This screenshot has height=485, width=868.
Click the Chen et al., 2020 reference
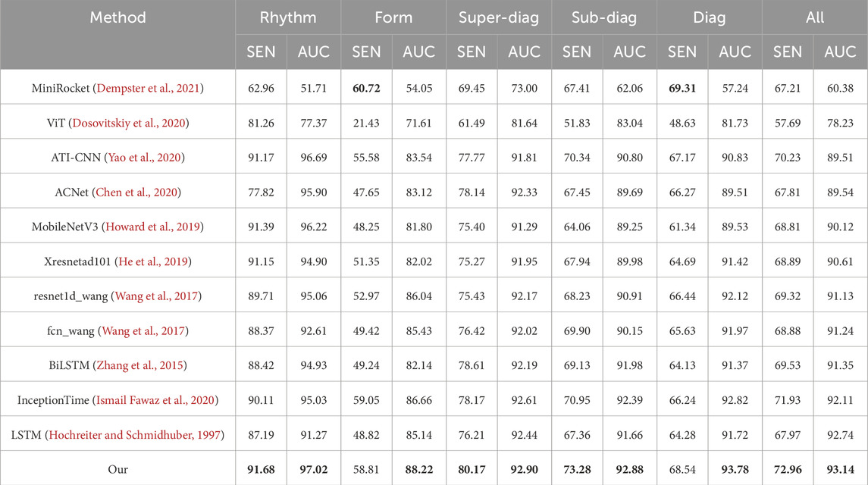point(136,192)
